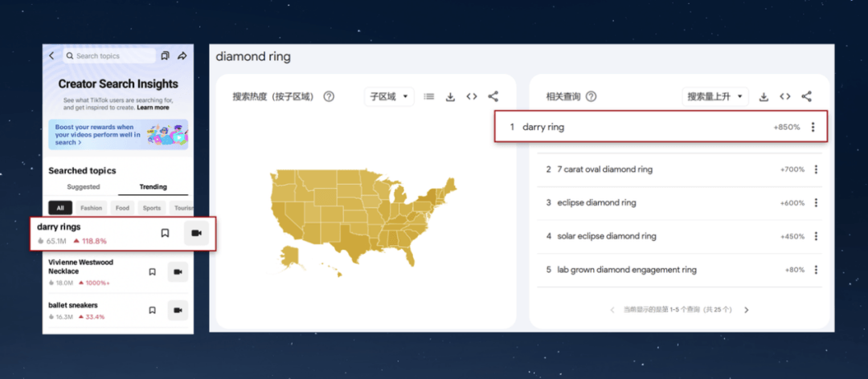The width and height of the screenshot is (868, 379).
Task: Bookmark the ballet sneakers topic
Action: click(x=152, y=310)
